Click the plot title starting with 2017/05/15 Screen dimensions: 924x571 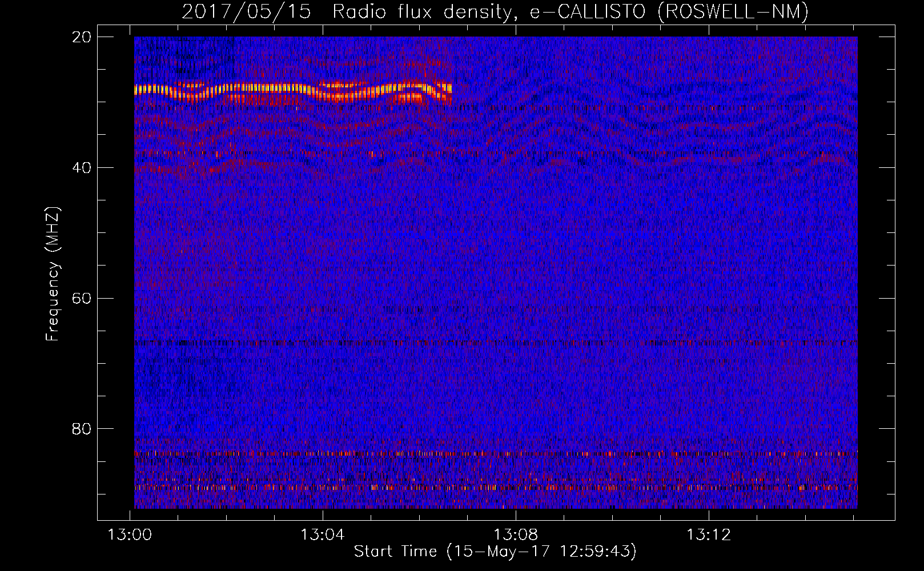click(x=495, y=11)
